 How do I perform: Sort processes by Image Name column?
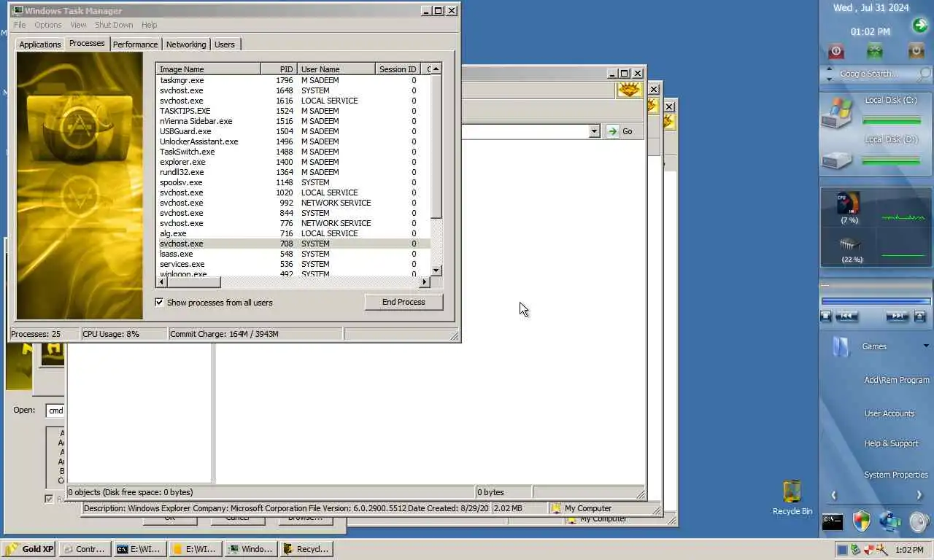(208, 69)
